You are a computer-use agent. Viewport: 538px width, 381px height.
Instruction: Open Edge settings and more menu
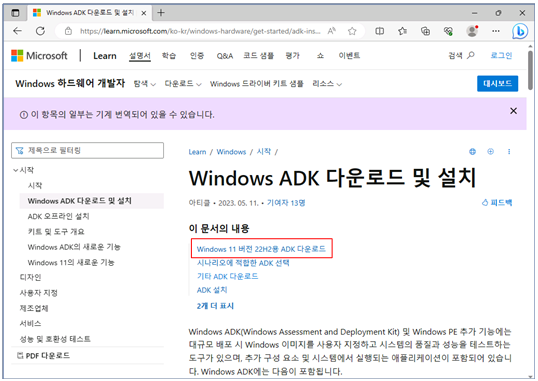pyautogui.click(x=496, y=31)
